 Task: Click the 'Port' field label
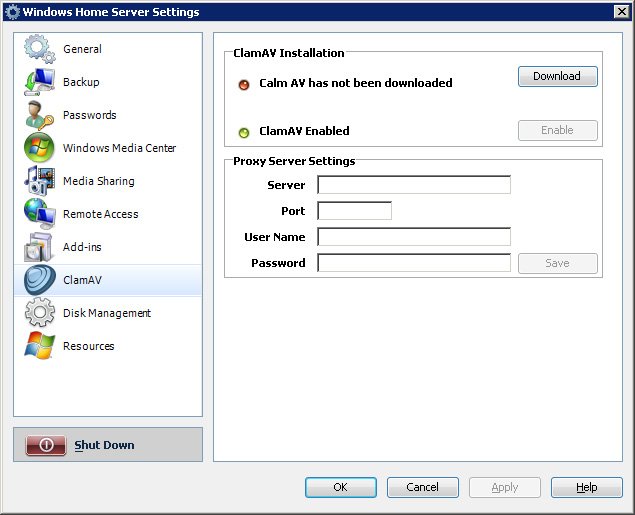[x=293, y=211]
